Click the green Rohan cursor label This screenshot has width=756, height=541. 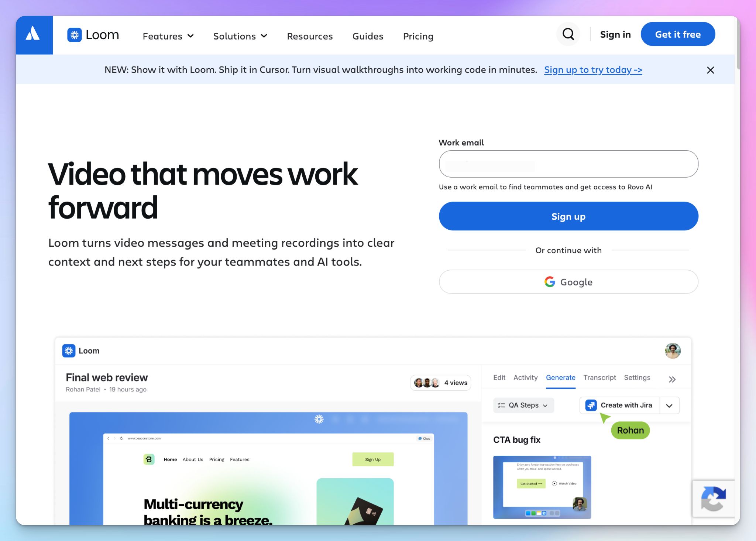click(x=630, y=431)
